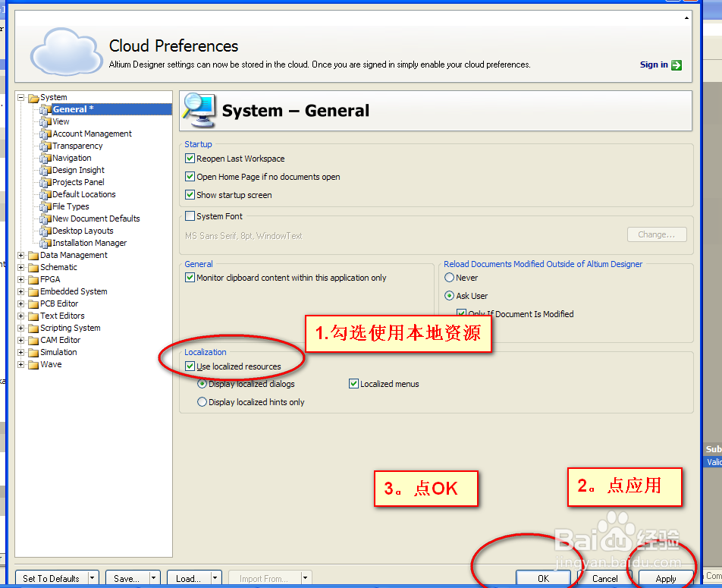
Task: Open the Installation Manager page
Action: pos(89,243)
